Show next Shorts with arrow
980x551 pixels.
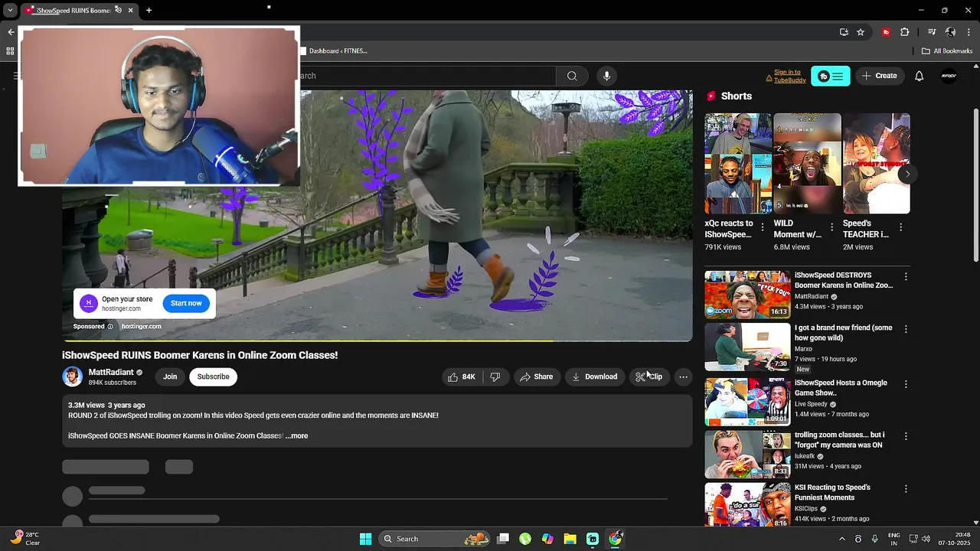point(907,174)
